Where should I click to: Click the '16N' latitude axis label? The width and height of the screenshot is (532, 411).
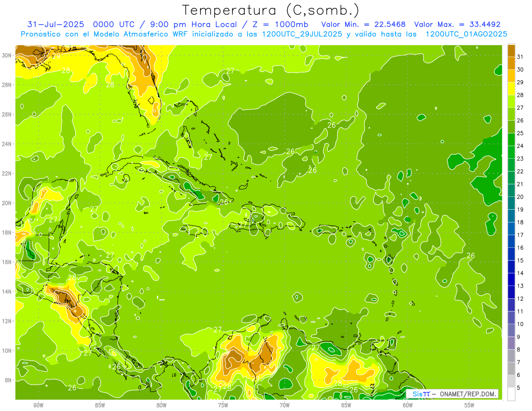click(7, 262)
